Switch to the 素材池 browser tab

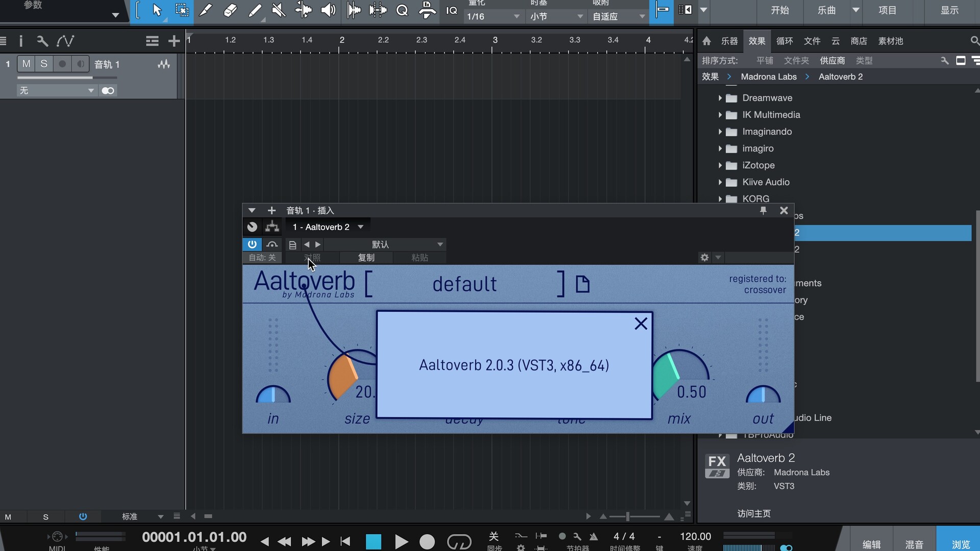click(x=891, y=41)
